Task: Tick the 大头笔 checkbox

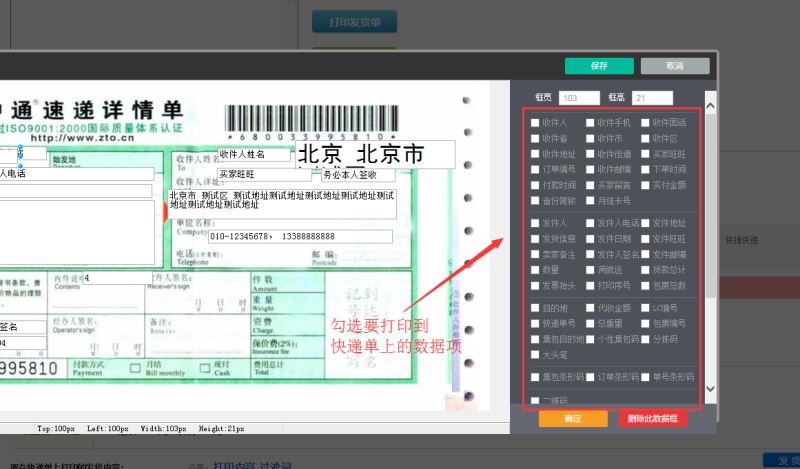Action: tap(535, 355)
